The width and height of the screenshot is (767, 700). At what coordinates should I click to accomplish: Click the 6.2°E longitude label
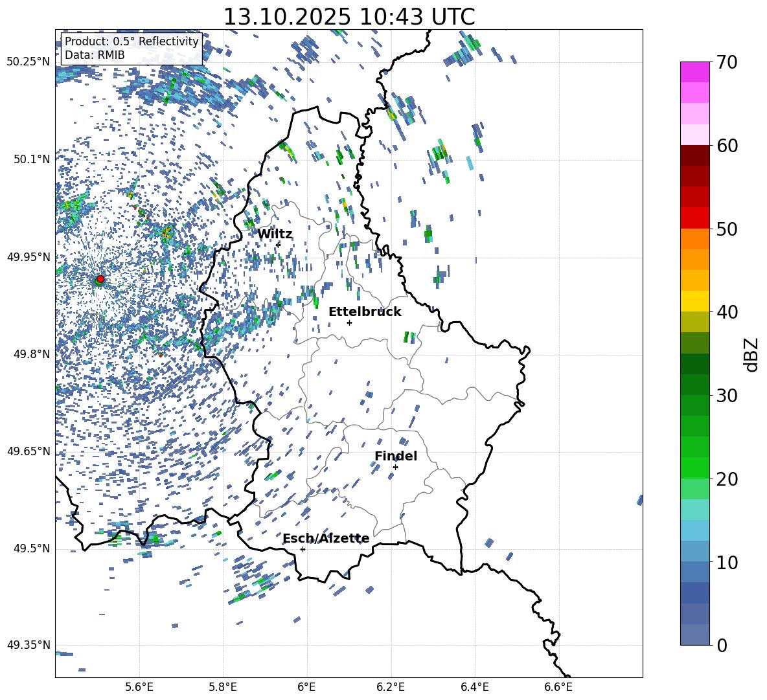(391, 687)
